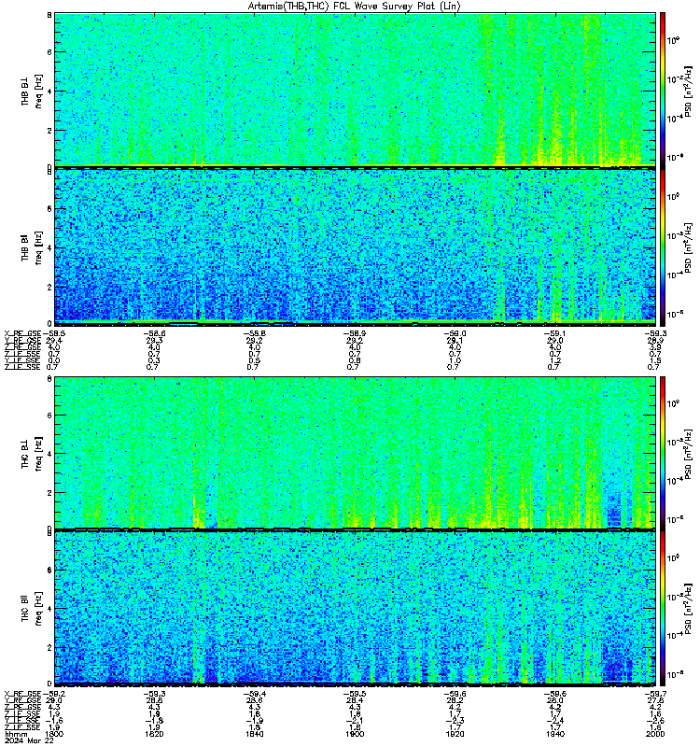Screen dimensions: 700x747
Task: Click the 2000 time tick label
Action: [x=655, y=734]
